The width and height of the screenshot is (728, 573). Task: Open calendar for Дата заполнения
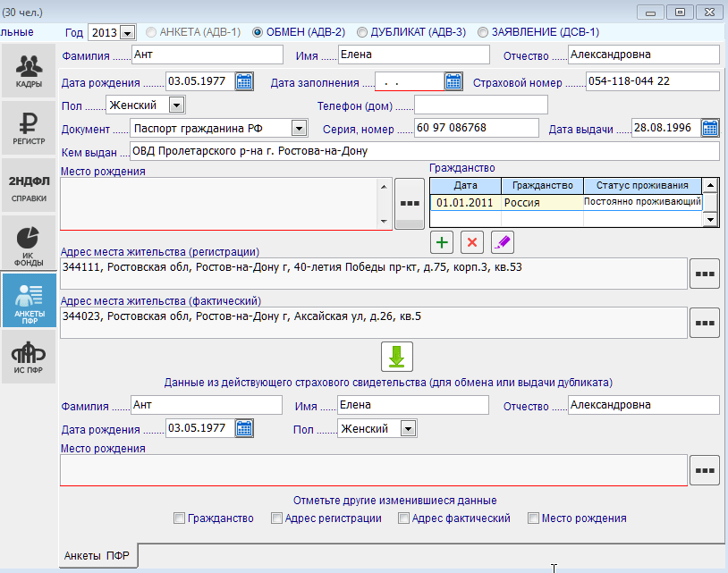click(453, 81)
